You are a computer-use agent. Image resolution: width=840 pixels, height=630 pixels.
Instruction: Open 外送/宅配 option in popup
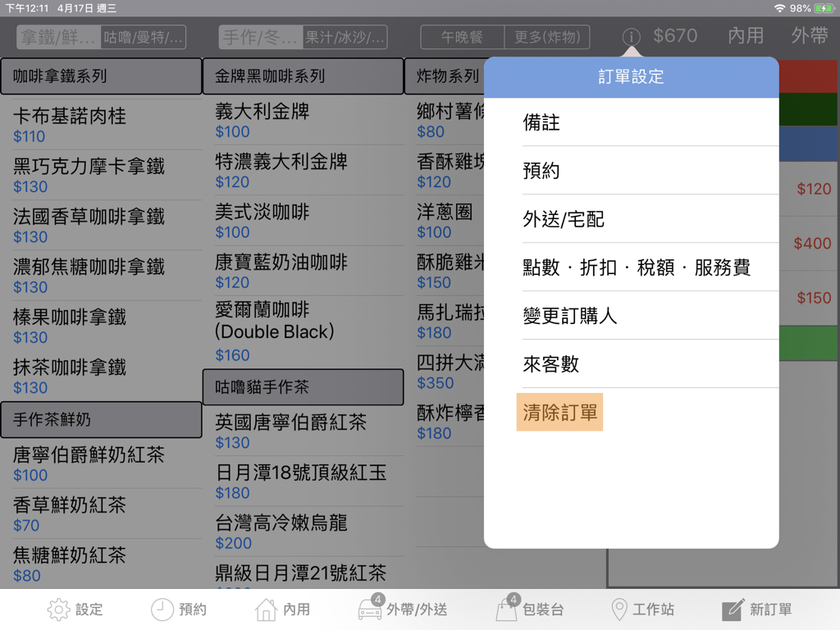[564, 219]
